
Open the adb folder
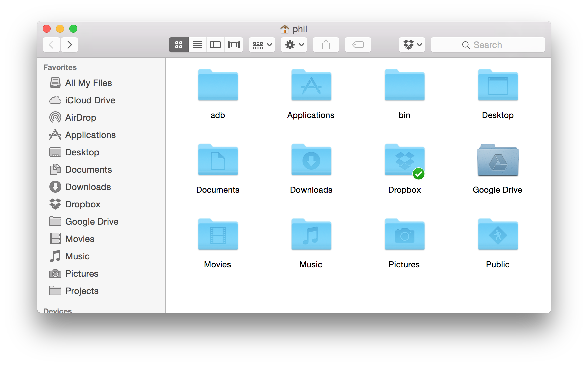(218, 85)
